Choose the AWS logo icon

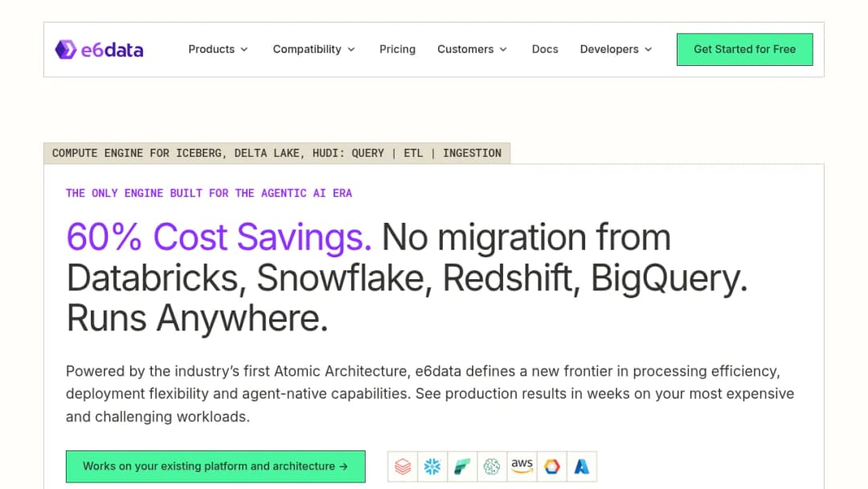pos(522,466)
